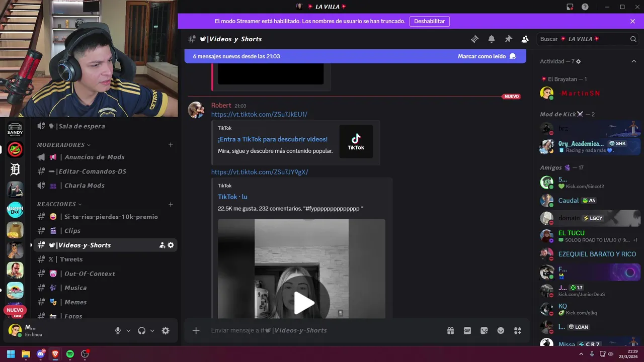Close the Streamer mode banner
This screenshot has height=362, width=644.
pos(632,21)
